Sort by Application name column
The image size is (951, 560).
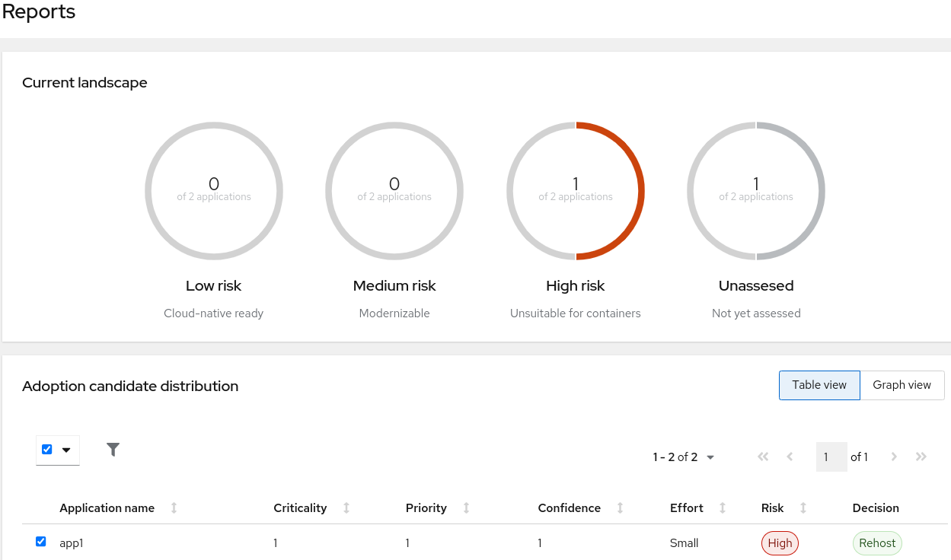pyautogui.click(x=107, y=508)
